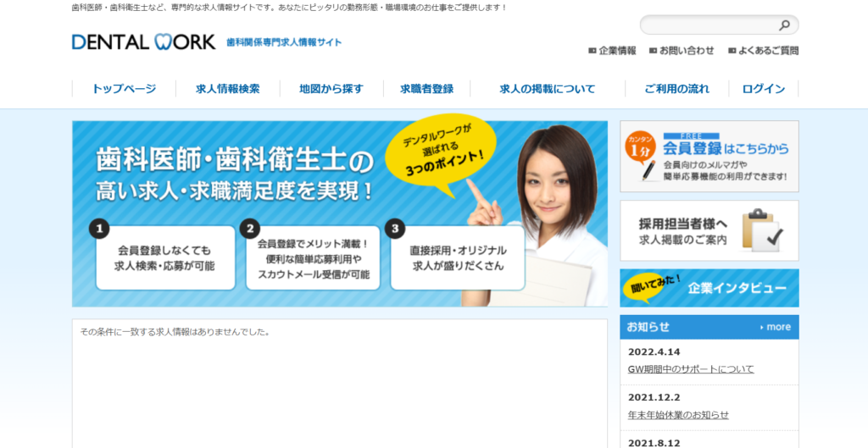This screenshot has height=448, width=868.
Task: Click the icon beside よくあるご質問
Action: (732, 51)
